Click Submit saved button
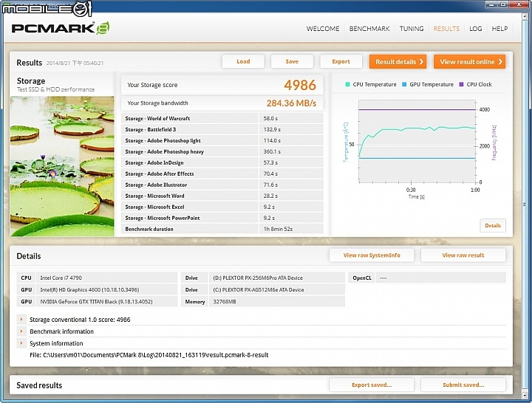Screen dimensions: 532x403 (463, 385)
